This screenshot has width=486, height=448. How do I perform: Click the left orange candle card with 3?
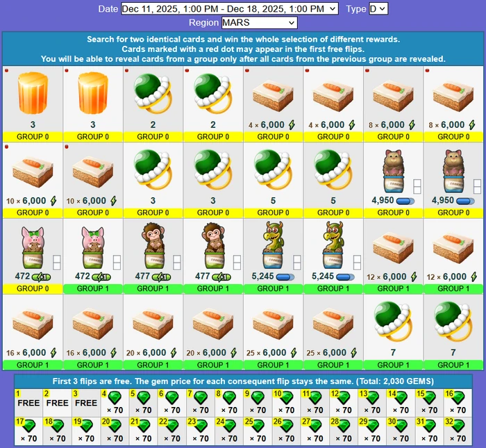pos(33,104)
